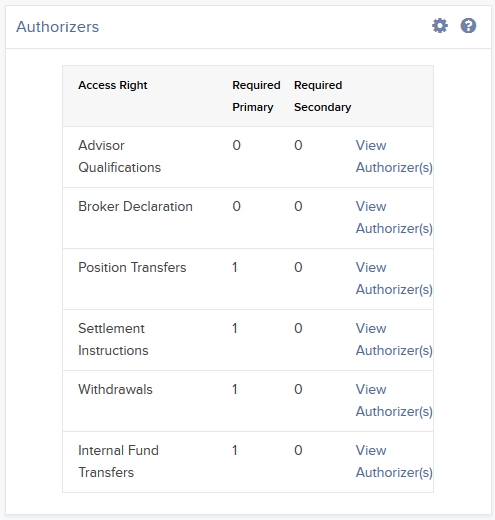View Authorizer(s) for Withdrawals
Screen dimensions: 495x520
[x=394, y=400]
